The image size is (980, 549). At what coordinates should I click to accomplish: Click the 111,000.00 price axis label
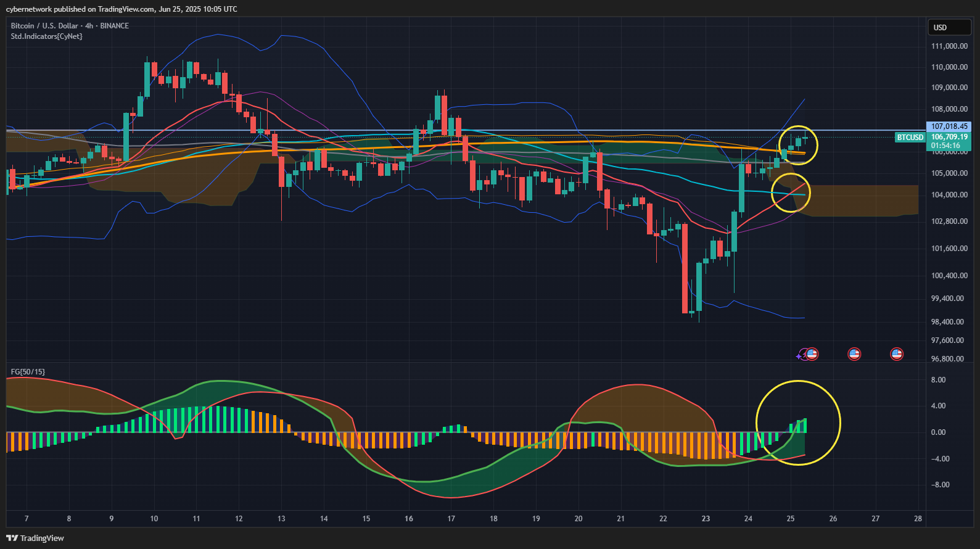pyautogui.click(x=949, y=46)
